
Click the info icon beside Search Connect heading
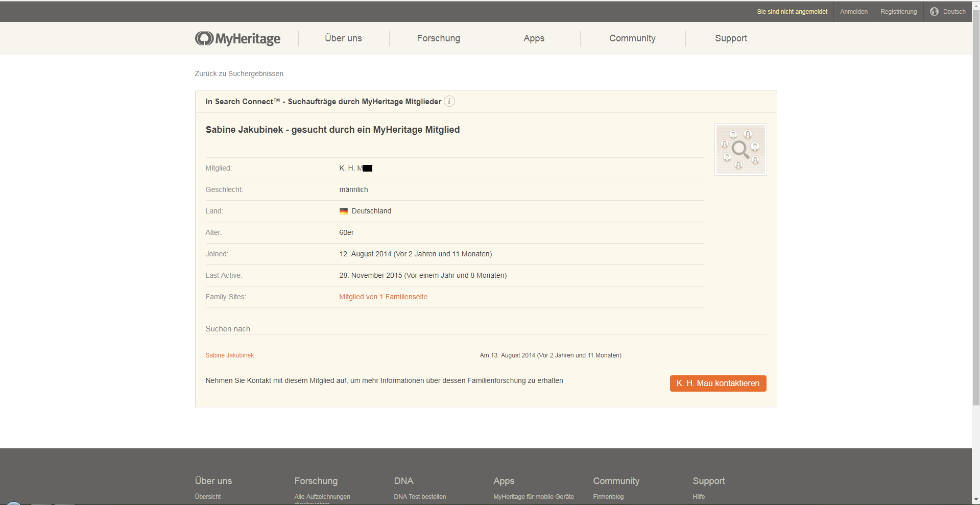coord(449,101)
